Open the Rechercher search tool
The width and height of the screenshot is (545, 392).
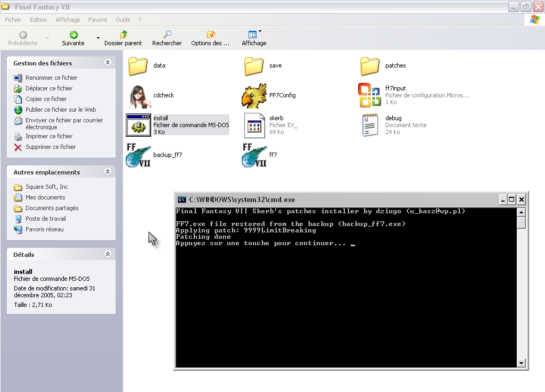click(167, 38)
